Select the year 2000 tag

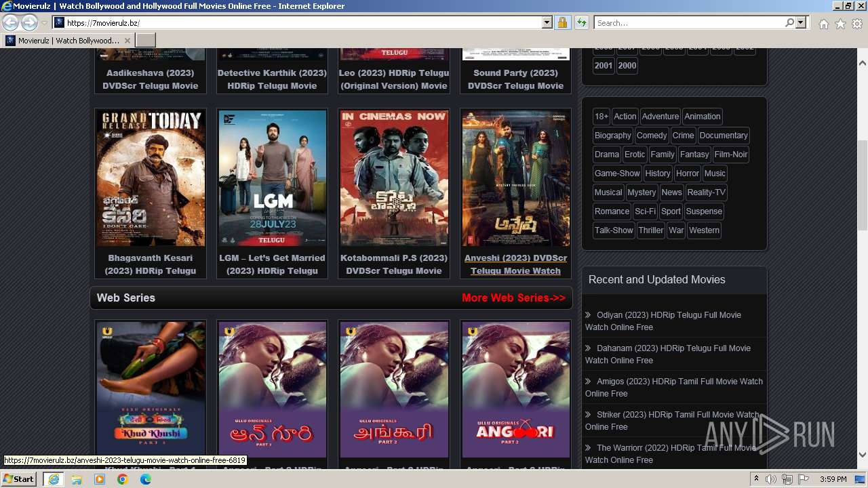click(627, 66)
